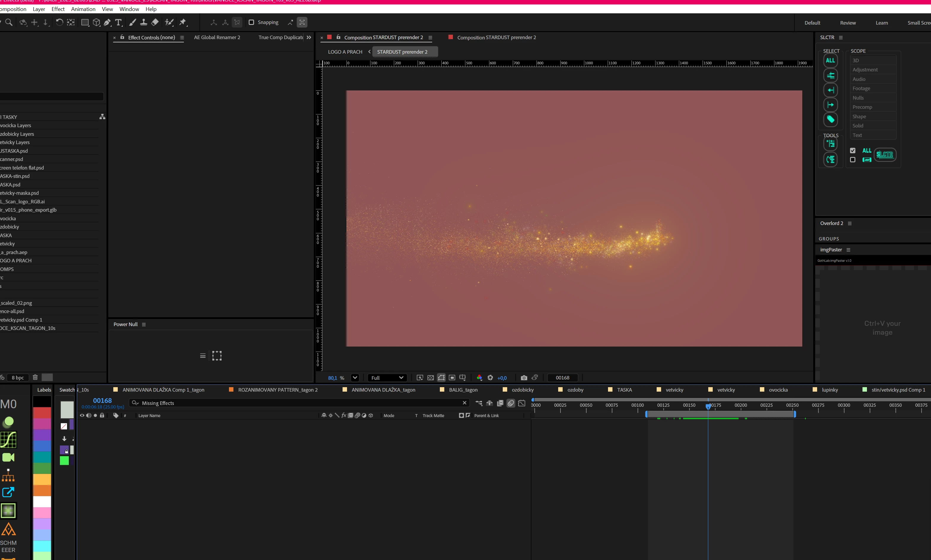Pick the yellow label color swatch

coord(42,479)
